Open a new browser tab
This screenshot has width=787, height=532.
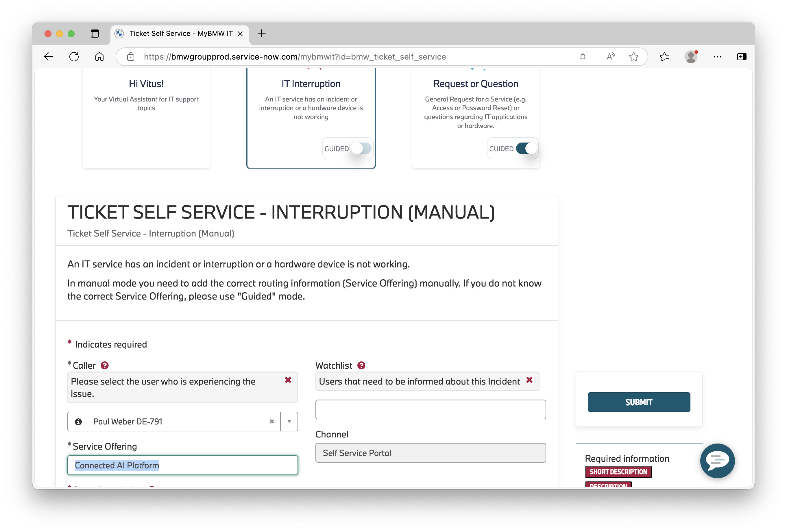coord(261,33)
